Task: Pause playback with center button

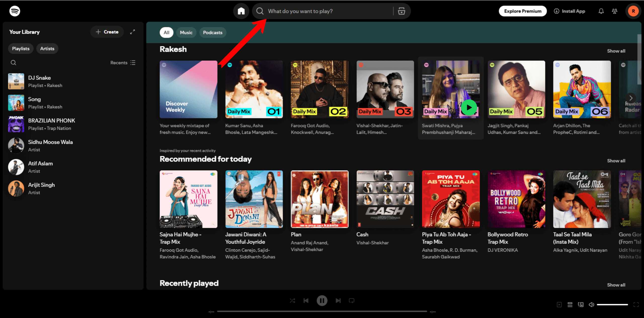Action: click(322, 300)
